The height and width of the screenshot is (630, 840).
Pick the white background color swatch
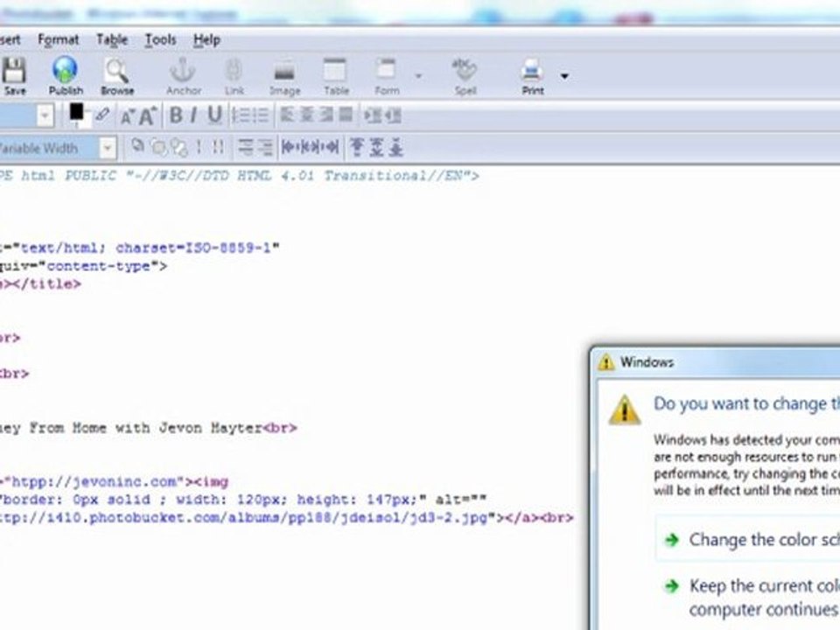pyautogui.click(x=85, y=121)
